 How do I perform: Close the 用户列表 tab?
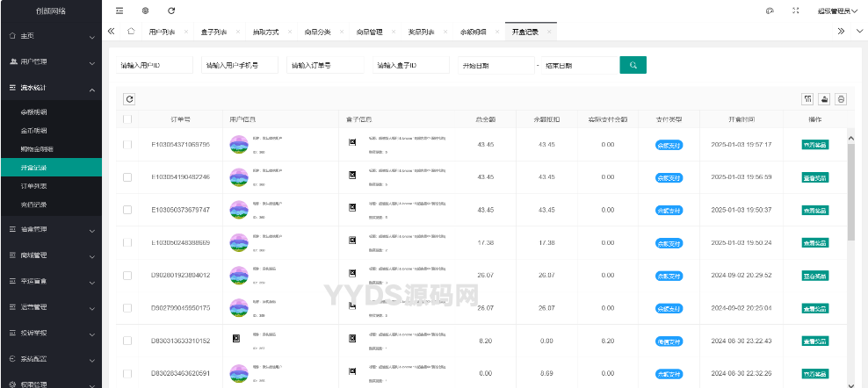[186, 32]
